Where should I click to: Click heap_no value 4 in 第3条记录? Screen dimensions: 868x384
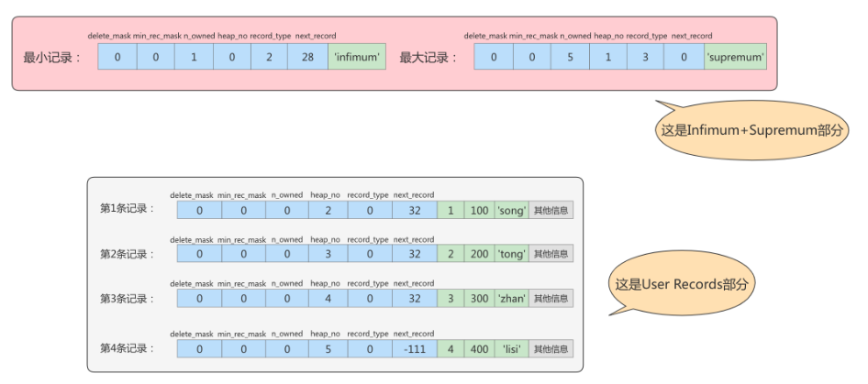coord(328,298)
